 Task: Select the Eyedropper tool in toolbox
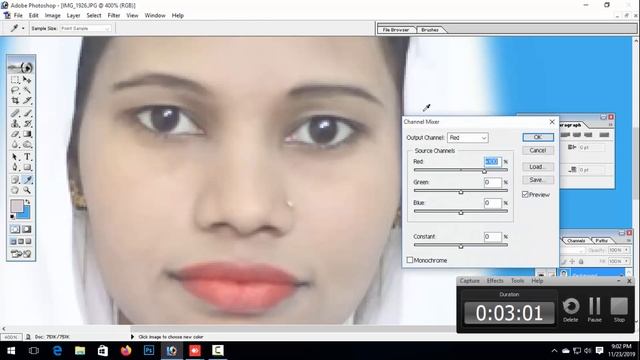click(x=27, y=180)
